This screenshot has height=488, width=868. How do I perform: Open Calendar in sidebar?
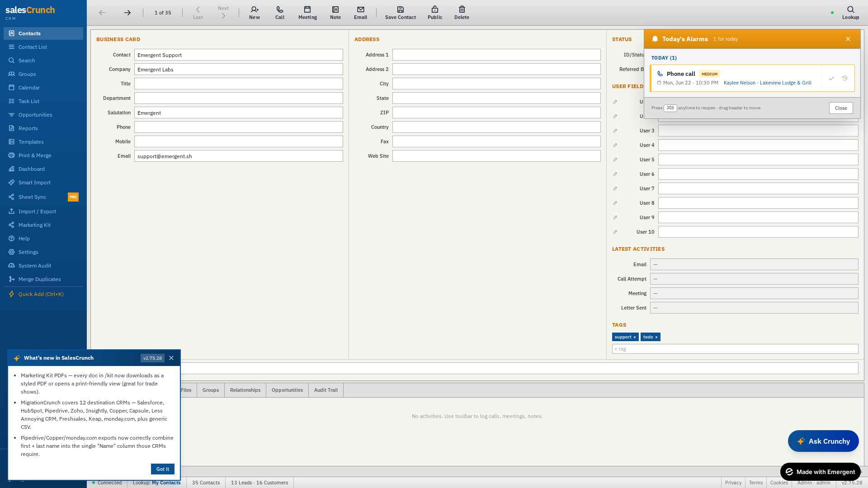(x=43, y=88)
